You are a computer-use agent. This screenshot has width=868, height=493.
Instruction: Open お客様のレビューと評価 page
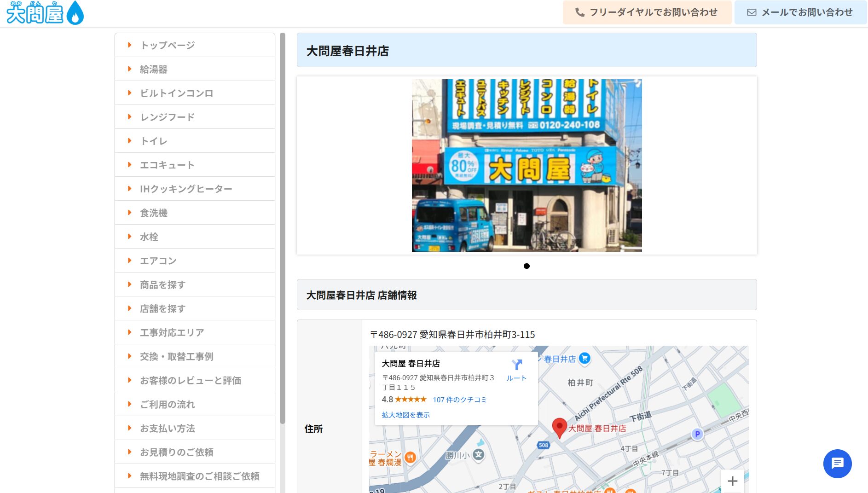coord(195,380)
